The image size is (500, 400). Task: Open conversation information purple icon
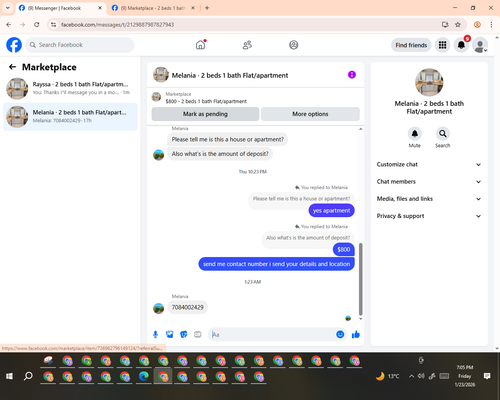pos(352,75)
